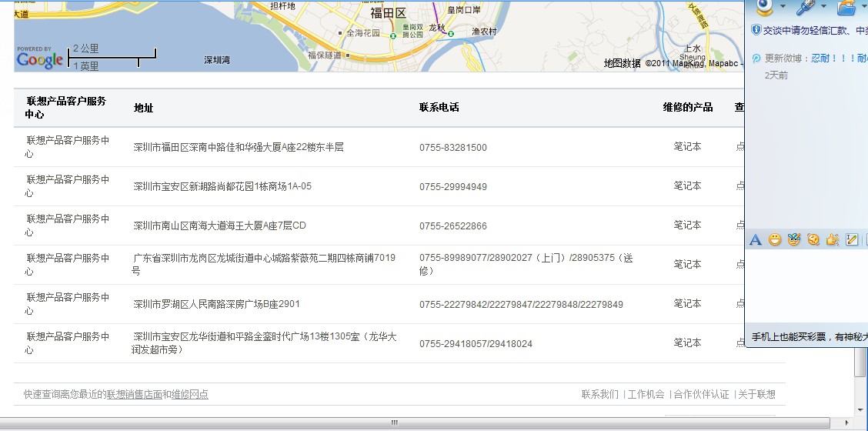The width and height of the screenshot is (868, 431).
Task: Click 笔记本 in the 福田区 row
Action: coord(687,147)
